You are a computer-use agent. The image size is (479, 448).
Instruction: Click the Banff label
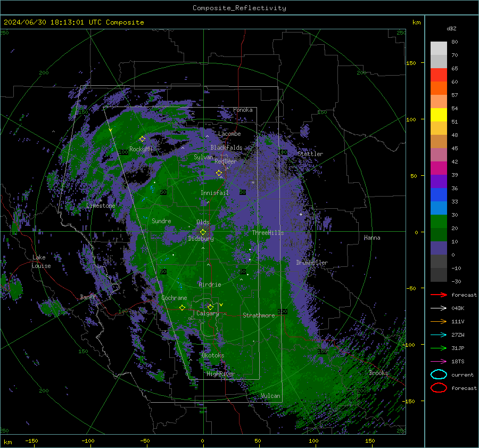pos(88,297)
